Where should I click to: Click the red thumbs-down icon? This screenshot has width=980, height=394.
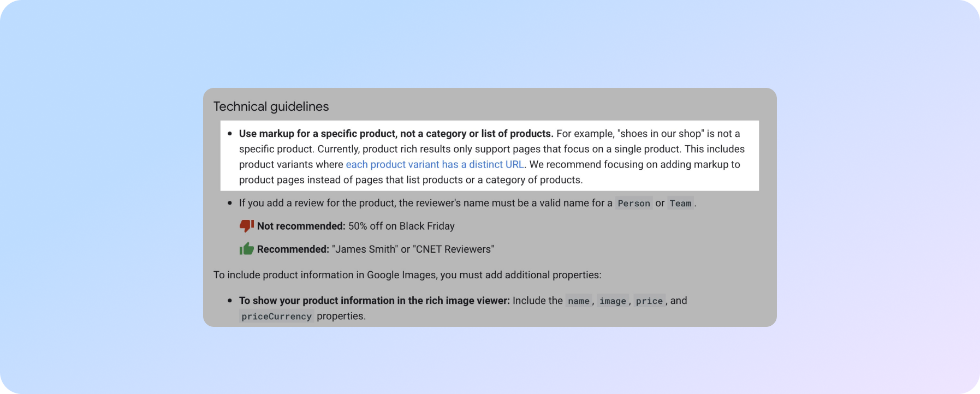click(x=246, y=226)
